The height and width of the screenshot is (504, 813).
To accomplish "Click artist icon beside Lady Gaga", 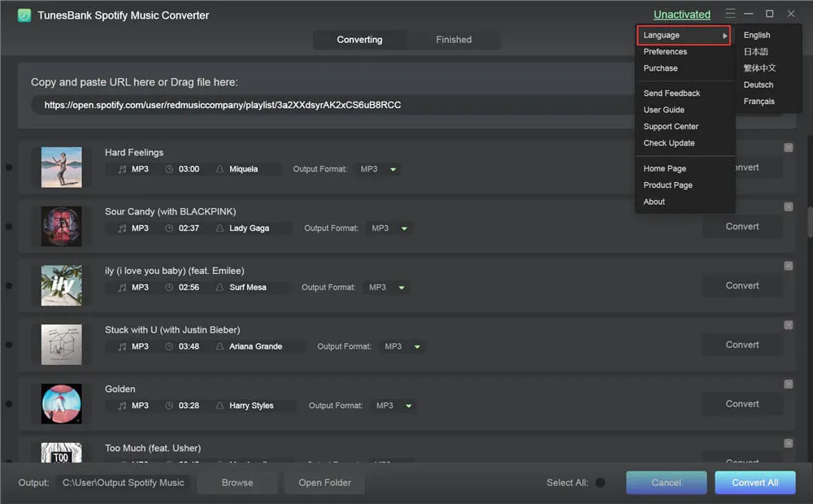I will [x=220, y=228].
